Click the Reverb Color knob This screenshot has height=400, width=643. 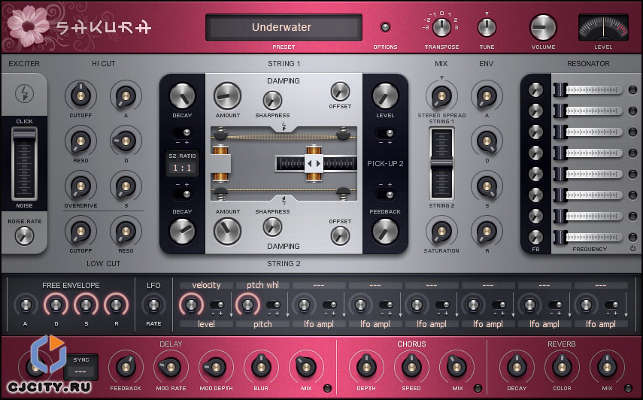click(x=562, y=366)
